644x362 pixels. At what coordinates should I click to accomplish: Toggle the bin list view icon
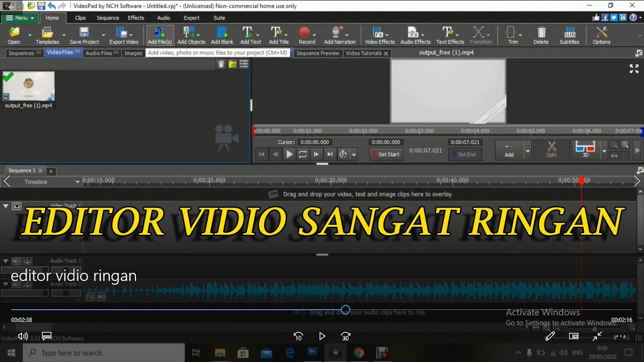click(x=244, y=64)
